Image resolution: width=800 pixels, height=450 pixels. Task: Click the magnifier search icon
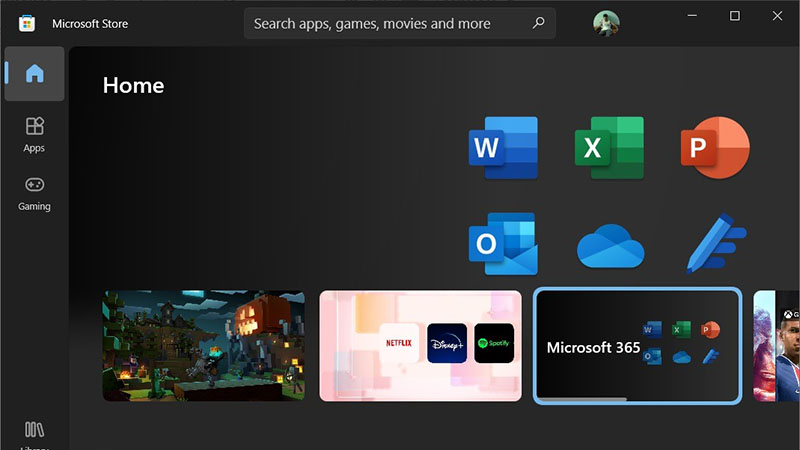click(538, 23)
